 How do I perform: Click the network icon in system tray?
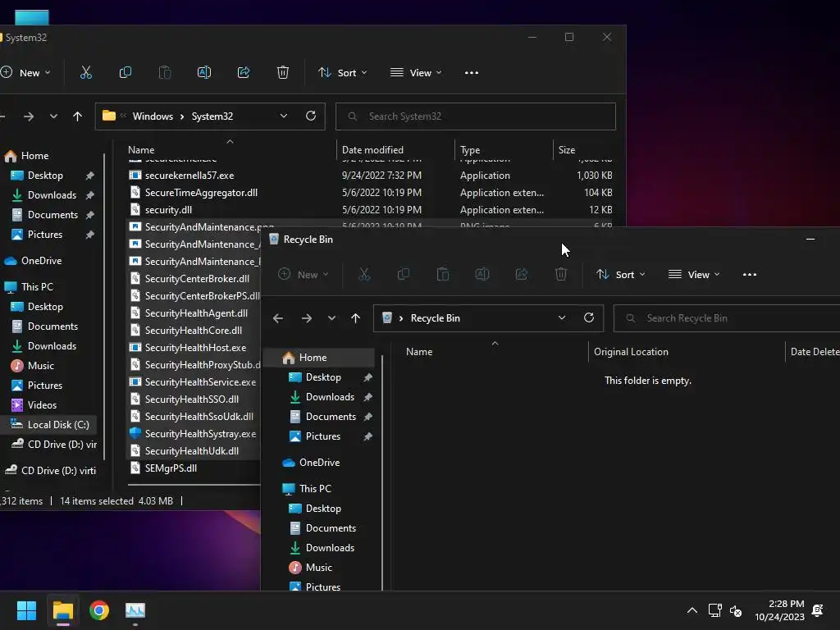(x=714, y=610)
